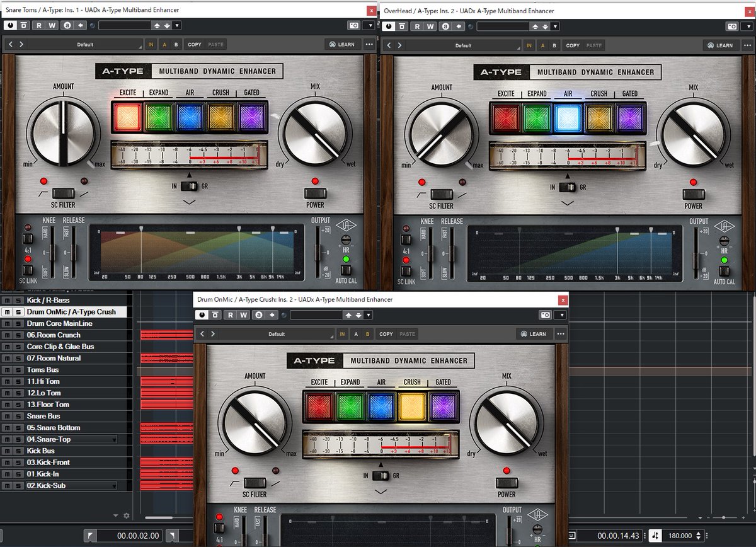Toggle Power switch on Snare Toms A-Type
Viewport: 756px width, 547px height.
pyautogui.click(x=315, y=193)
